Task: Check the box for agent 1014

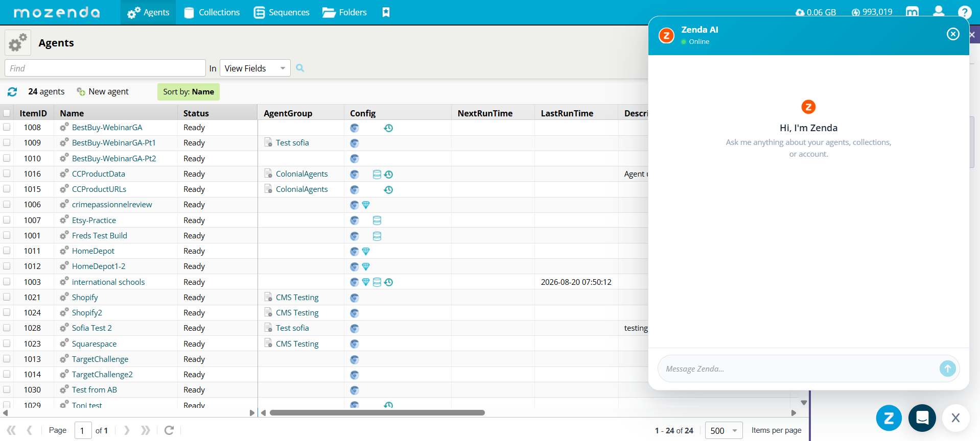Action: point(7,374)
